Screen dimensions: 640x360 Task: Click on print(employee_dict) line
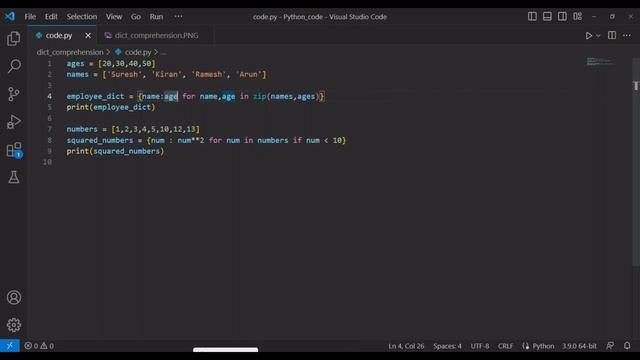point(111,107)
